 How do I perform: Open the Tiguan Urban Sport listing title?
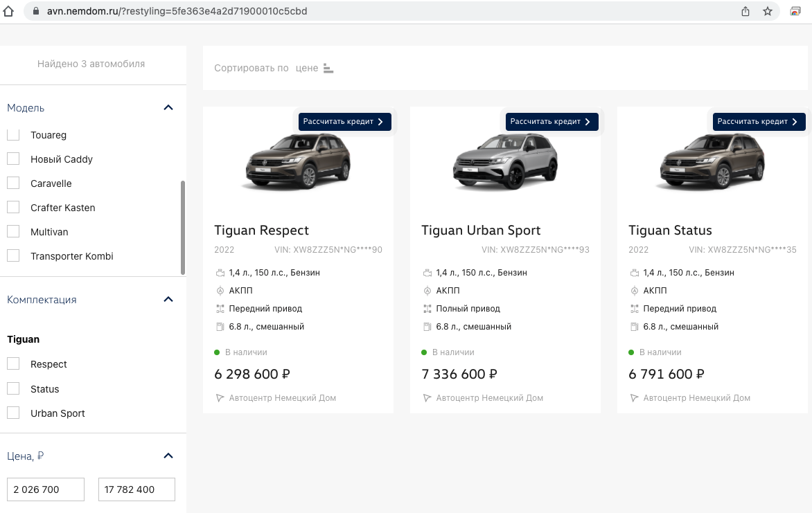point(481,231)
